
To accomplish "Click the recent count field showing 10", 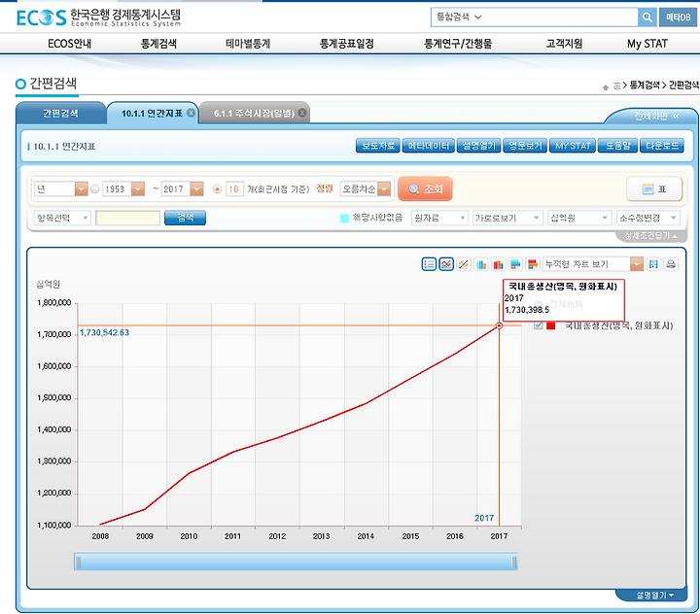I will tap(234, 189).
